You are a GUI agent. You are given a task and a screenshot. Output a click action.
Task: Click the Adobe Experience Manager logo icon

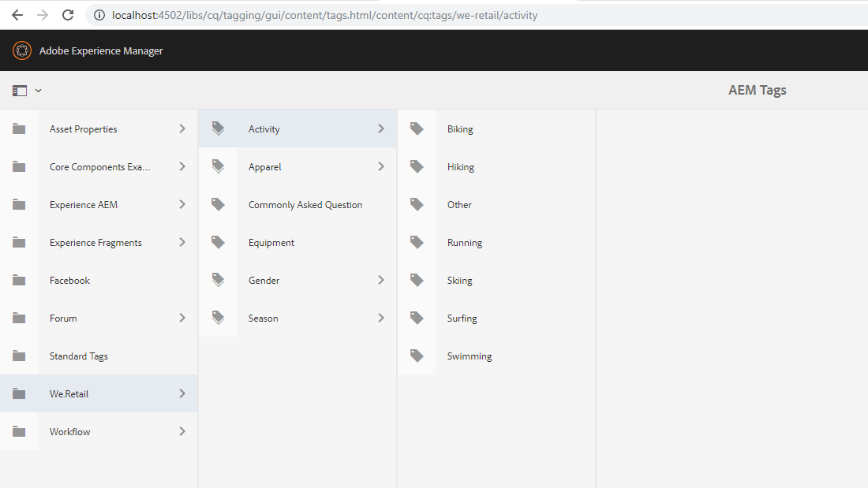[x=21, y=50]
